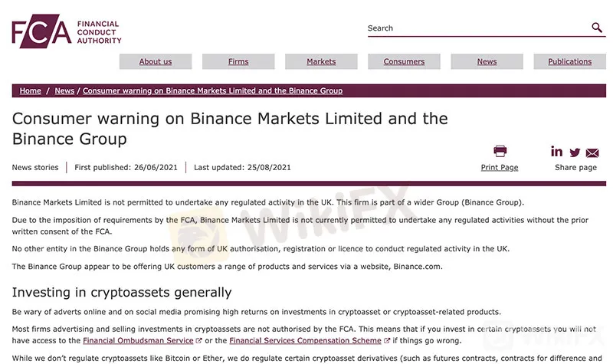Click the Print Page link
613x364 pixels.
(x=500, y=167)
